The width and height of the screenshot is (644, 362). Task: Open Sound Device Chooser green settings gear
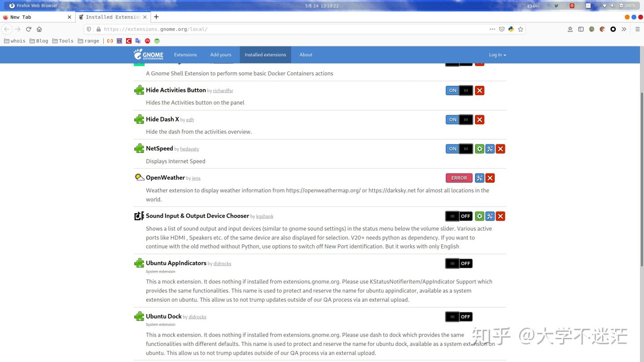pyautogui.click(x=479, y=216)
